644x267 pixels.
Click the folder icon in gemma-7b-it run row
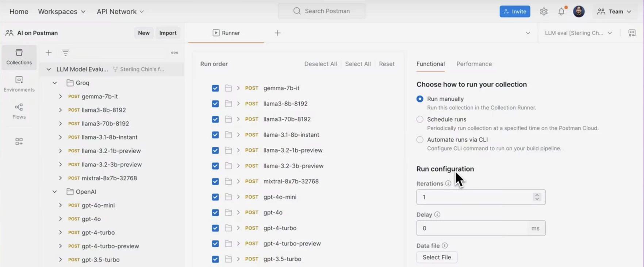click(228, 88)
